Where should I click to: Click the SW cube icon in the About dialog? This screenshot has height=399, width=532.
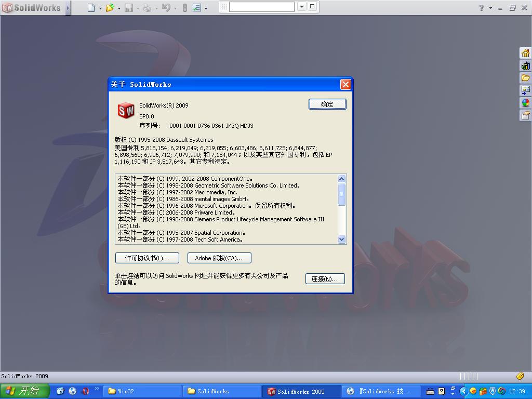tap(126, 110)
